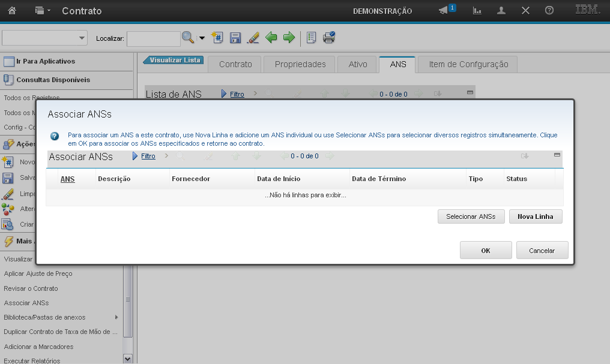Collapse the Associar ANSs table section
This screenshot has height=364, width=610.
pos(557,155)
